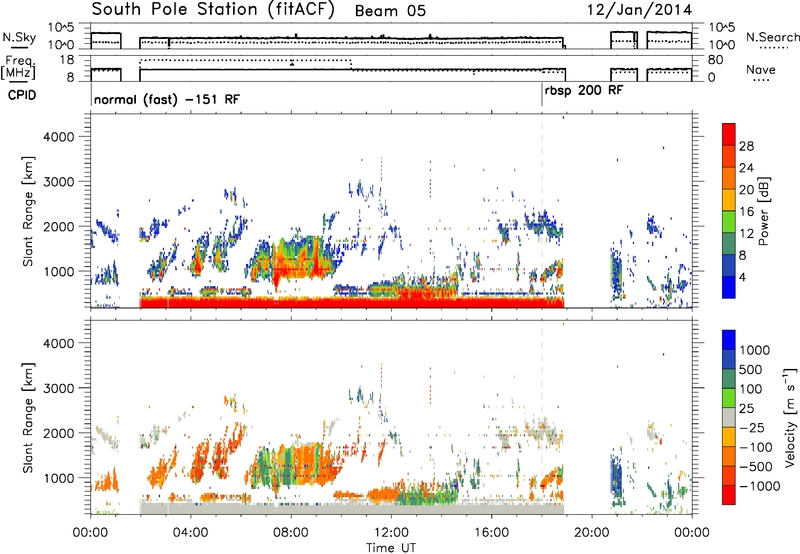Click the '16:00' time axis tick label

click(491, 533)
